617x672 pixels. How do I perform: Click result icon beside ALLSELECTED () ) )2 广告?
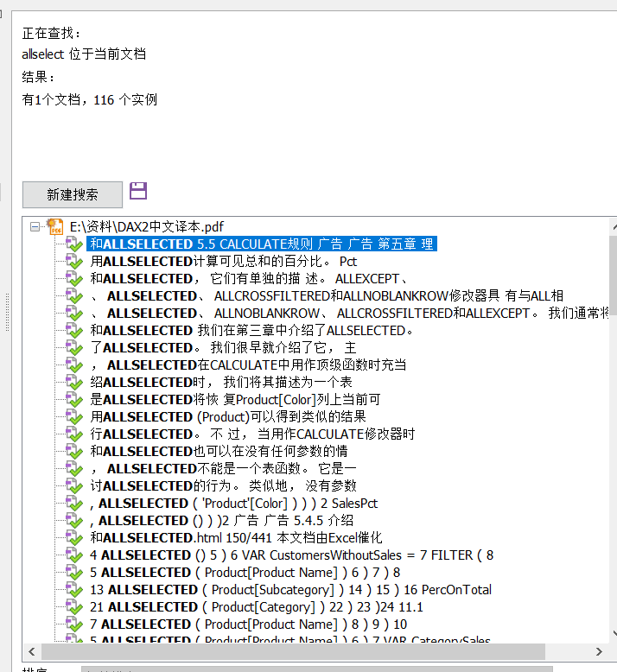click(74, 520)
